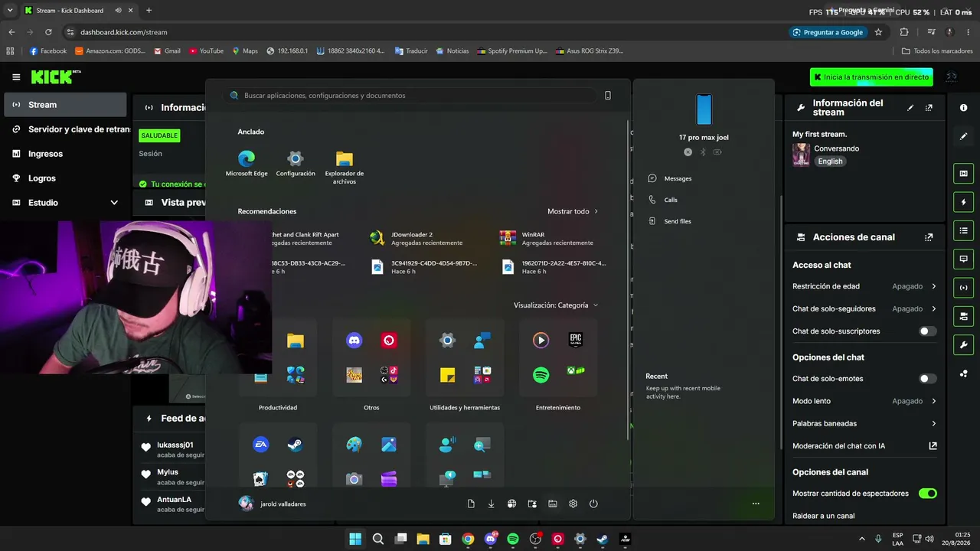The image size is (980, 551).
Task: Click the Windows Start button
Action: [355, 539]
